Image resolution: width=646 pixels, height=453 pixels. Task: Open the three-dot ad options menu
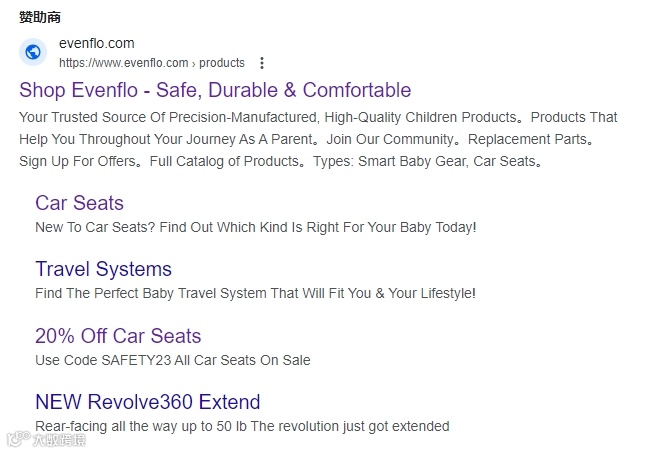point(262,62)
